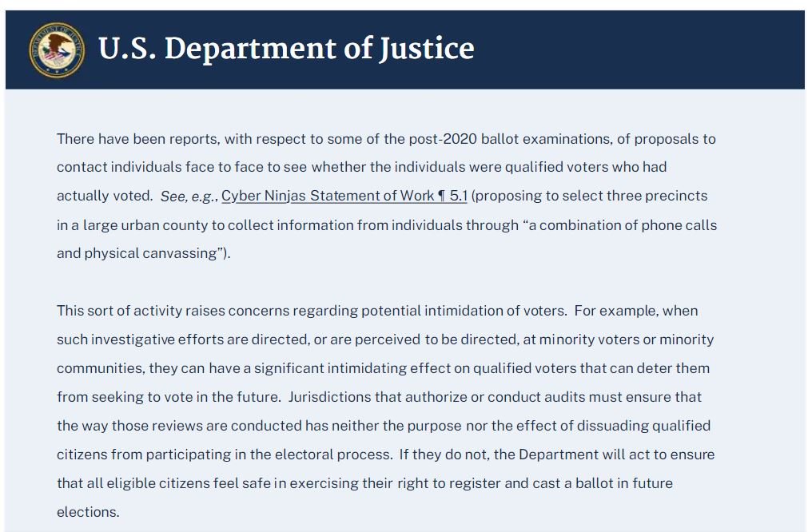This screenshot has height=532, width=808.
Task: Click the final word "elections."
Action: tap(88, 512)
